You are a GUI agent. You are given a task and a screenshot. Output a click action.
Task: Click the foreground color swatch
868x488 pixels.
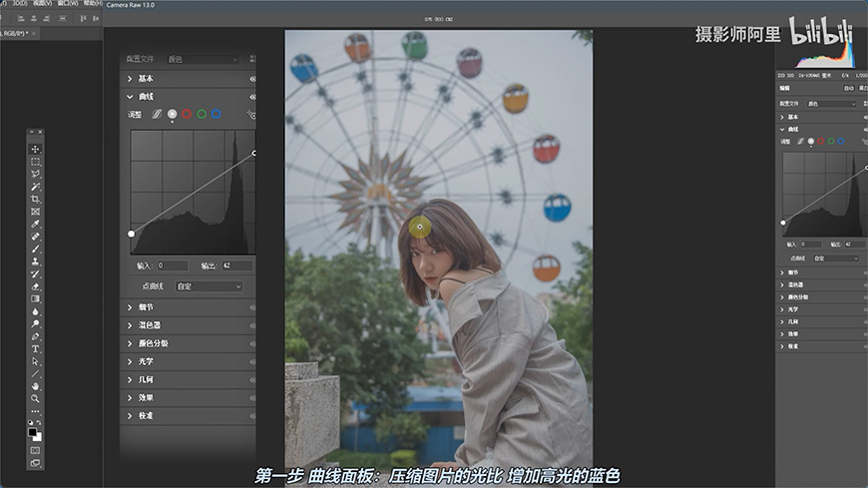click(34, 433)
